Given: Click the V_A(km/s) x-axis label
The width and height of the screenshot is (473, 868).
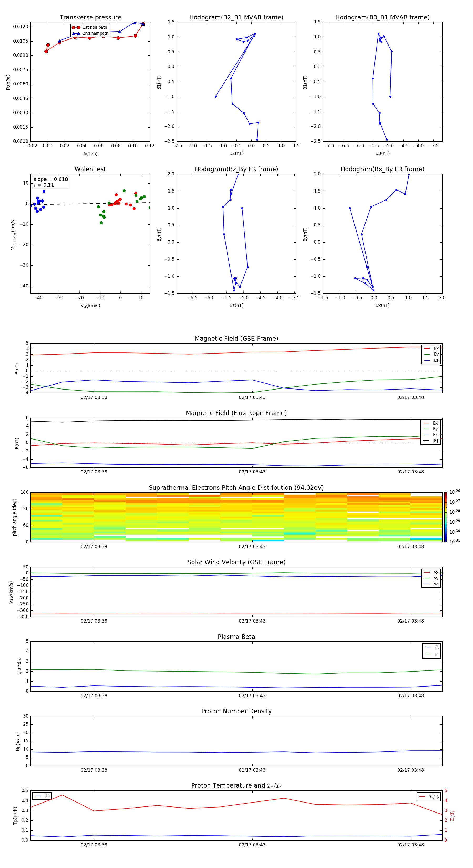Looking at the screenshot, I should (x=90, y=306).
